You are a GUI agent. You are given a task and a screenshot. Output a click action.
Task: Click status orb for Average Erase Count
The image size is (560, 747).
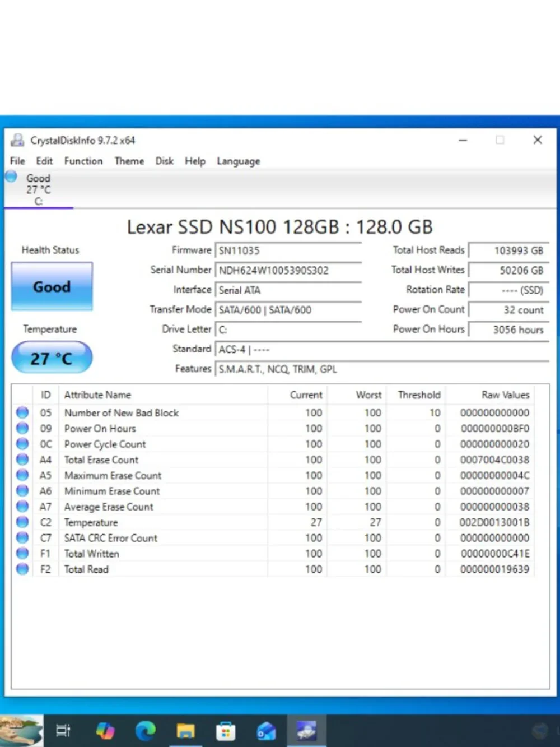tap(22, 507)
